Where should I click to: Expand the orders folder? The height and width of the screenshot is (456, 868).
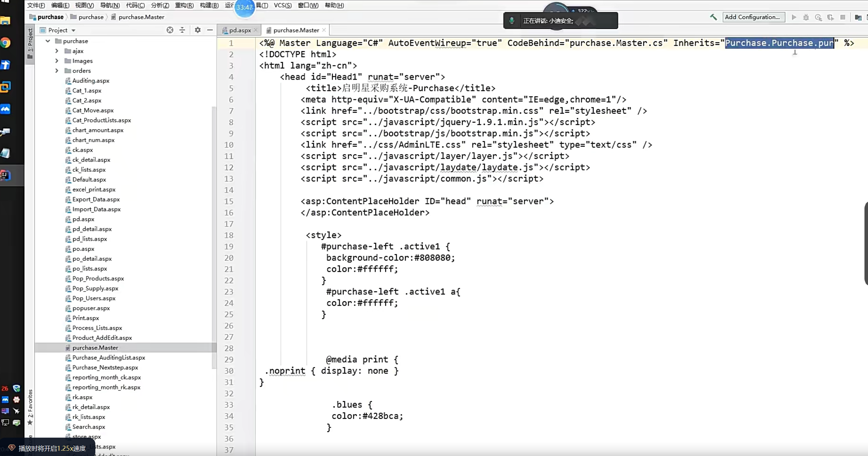tap(57, 71)
